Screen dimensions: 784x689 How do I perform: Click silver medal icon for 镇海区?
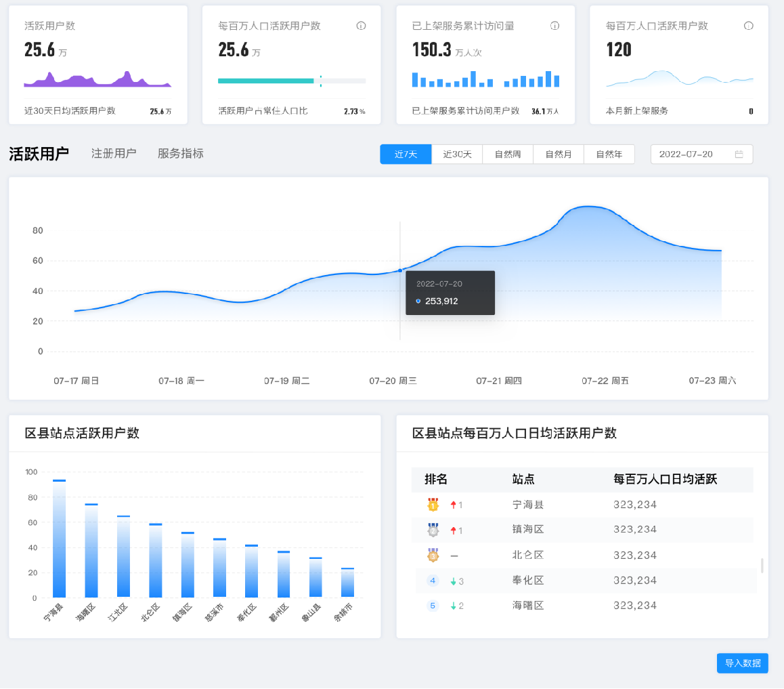(433, 529)
